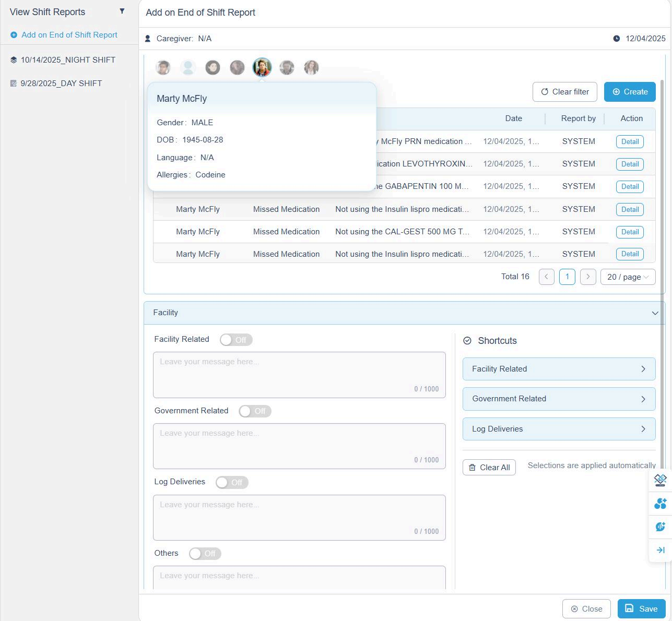The height and width of the screenshot is (621, 672).
Task: Select the last resident avatar in the row
Action: pos(311,67)
